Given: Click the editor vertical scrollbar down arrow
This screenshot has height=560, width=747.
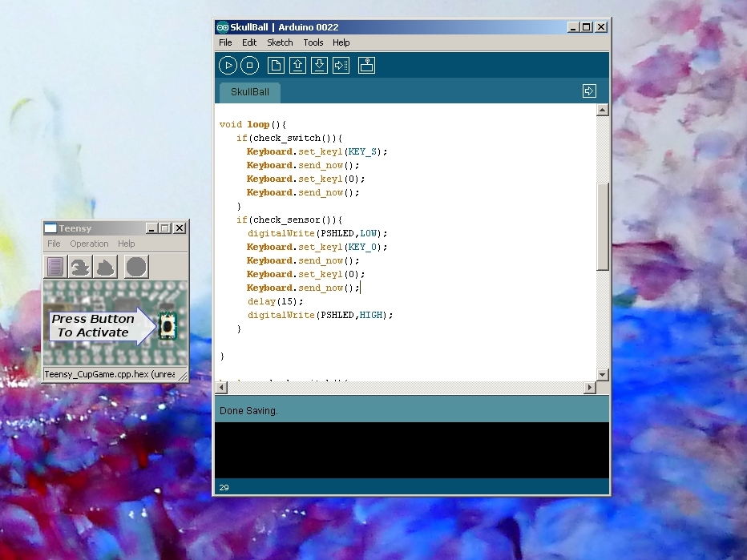Looking at the screenshot, I should 602,375.
